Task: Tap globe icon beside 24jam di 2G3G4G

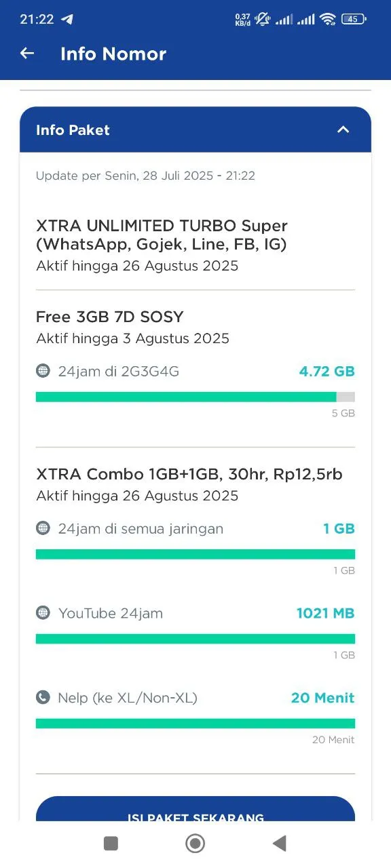Action: (43, 371)
